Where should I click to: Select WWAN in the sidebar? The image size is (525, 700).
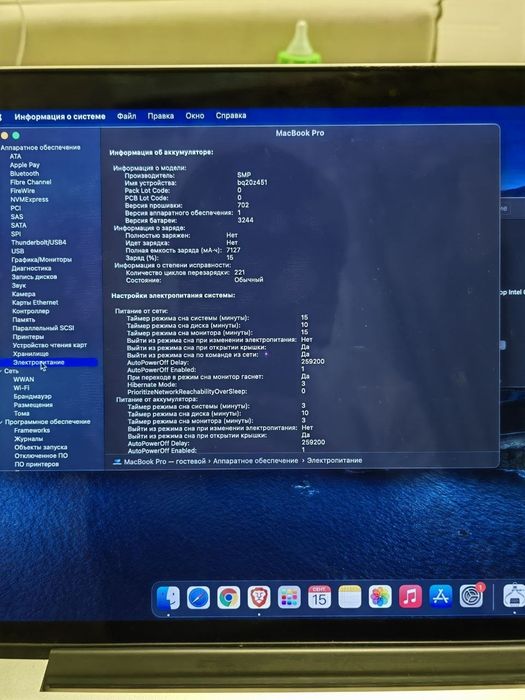coord(24,379)
